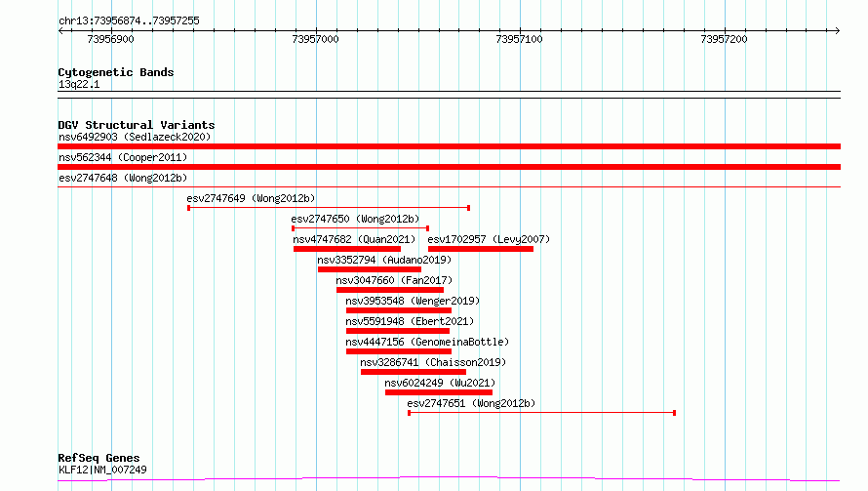
Task: Select the nsv3047660 red bar
Action: (390, 290)
